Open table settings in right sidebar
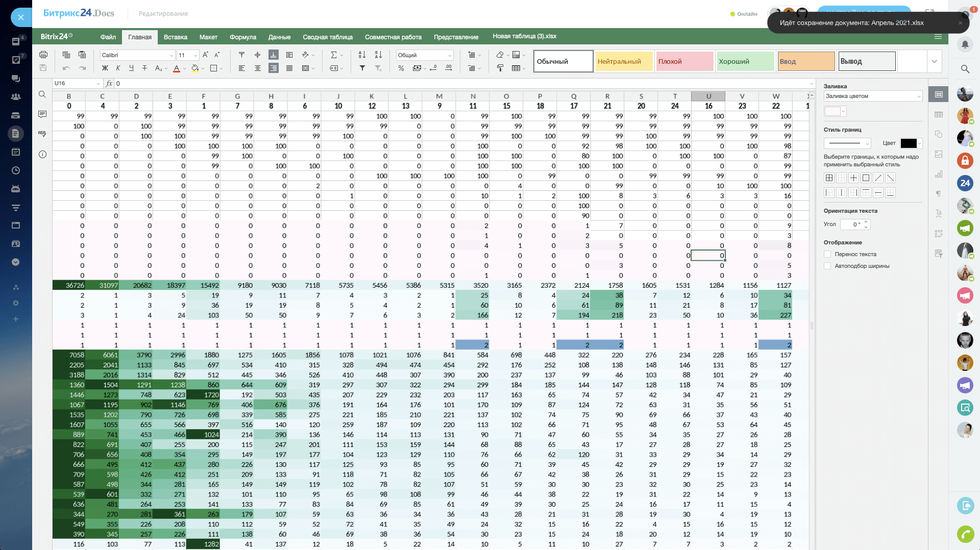 [938, 115]
